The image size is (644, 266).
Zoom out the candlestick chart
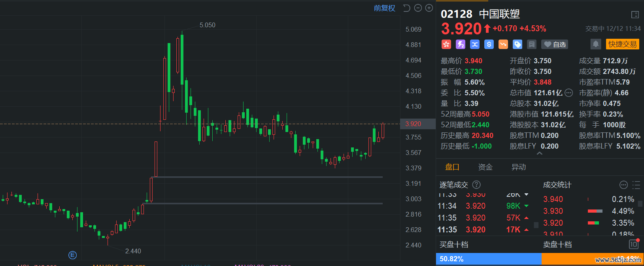(418, 8)
